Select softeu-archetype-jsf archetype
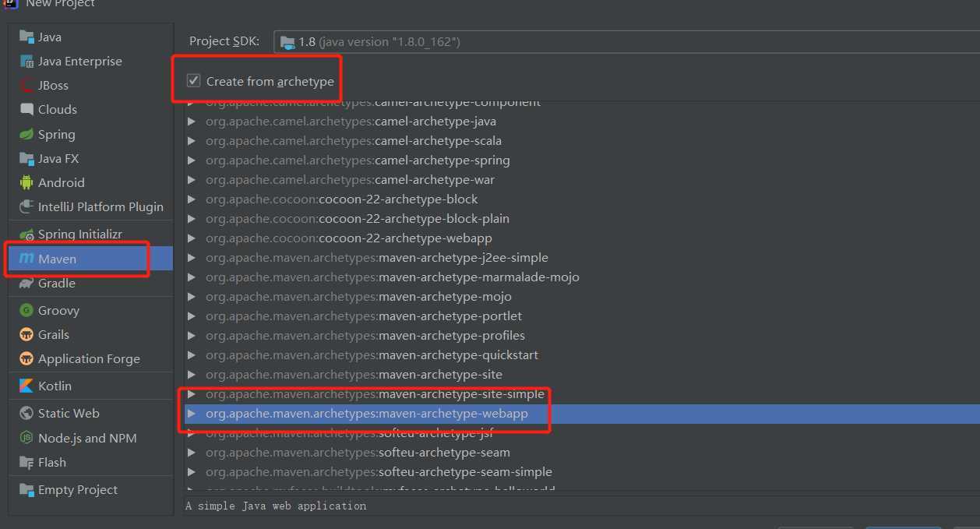Image resolution: width=980 pixels, height=529 pixels. tap(349, 433)
